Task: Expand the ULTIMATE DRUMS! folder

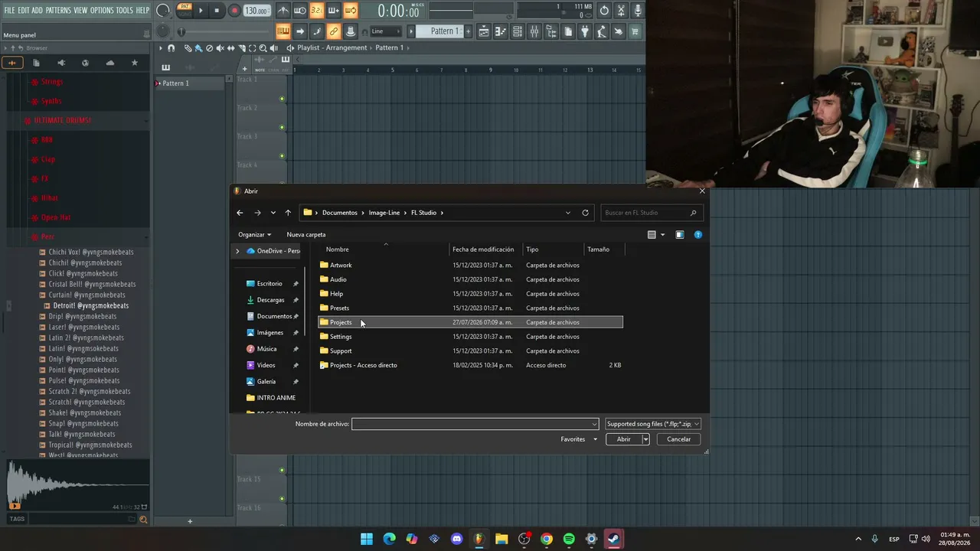Action: [x=61, y=120]
